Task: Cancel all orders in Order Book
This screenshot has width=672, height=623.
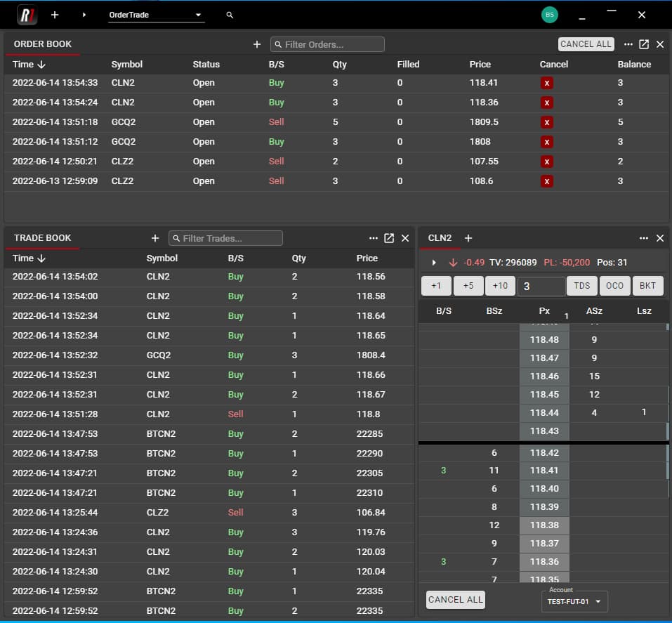Action: tap(586, 44)
